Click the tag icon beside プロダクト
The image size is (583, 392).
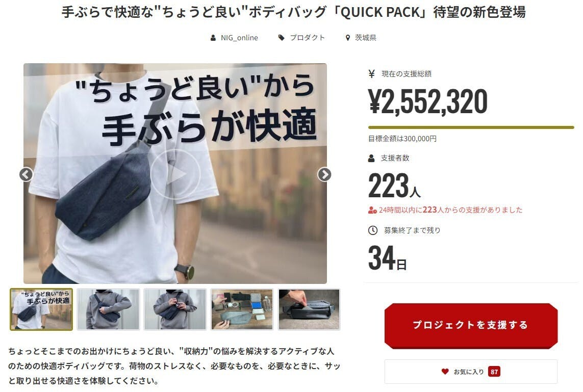(282, 38)
